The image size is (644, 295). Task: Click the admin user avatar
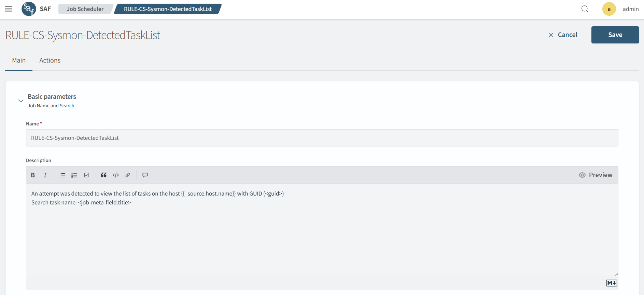point(609,9)
